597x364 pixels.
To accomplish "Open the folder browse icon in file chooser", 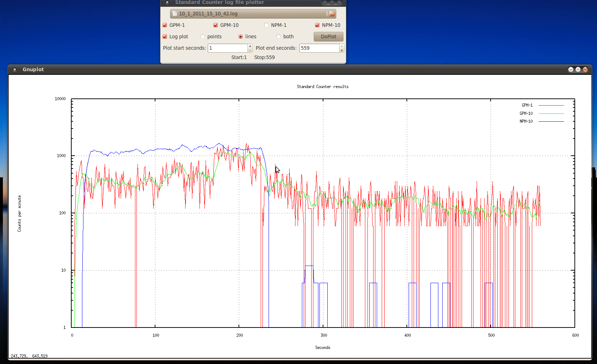I will coord(332,14).
